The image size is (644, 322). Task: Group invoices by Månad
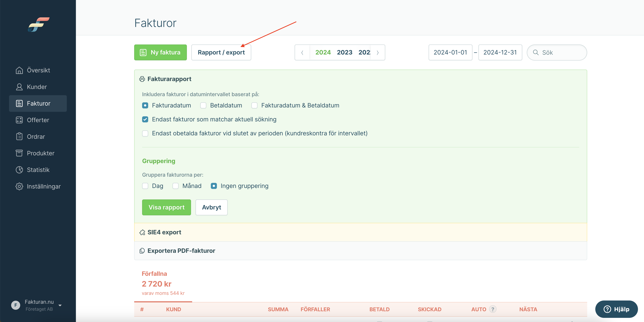tap(176, 186)
